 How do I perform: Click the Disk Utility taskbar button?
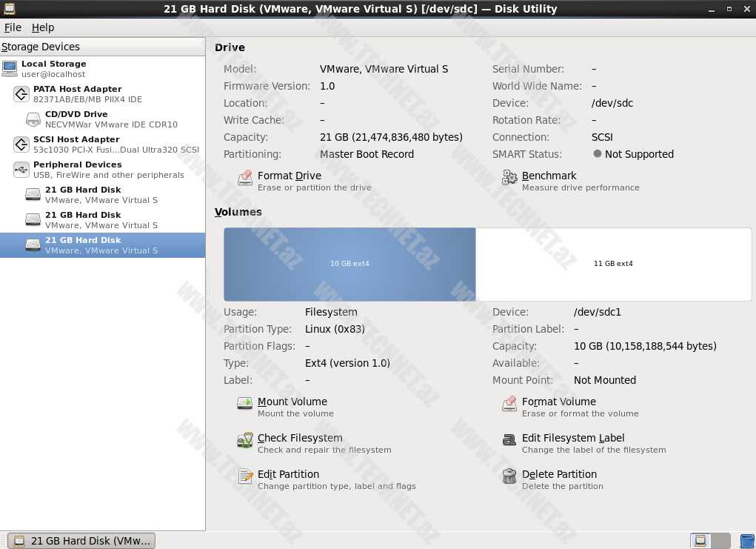click(x=82, y=541)
